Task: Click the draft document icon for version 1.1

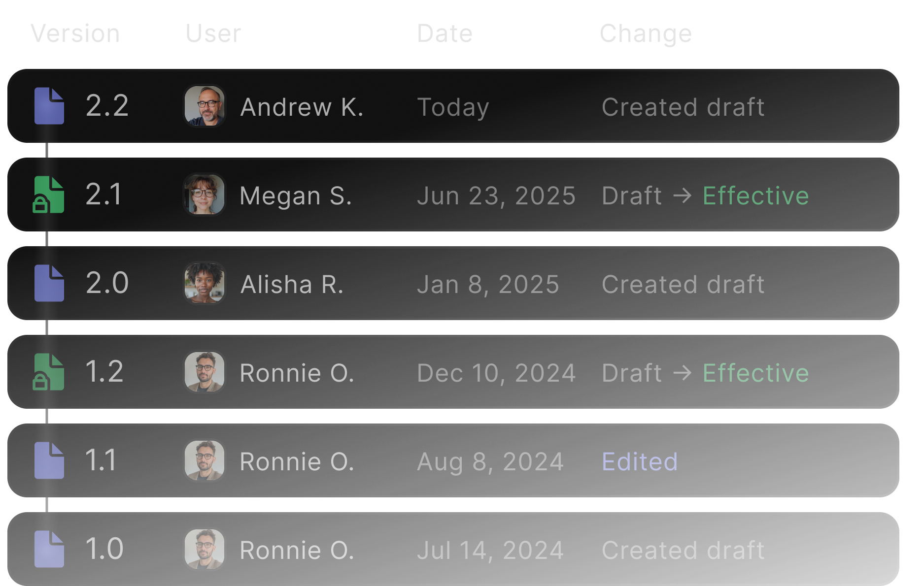Action: pyautogui.click(x=49, y=460)
